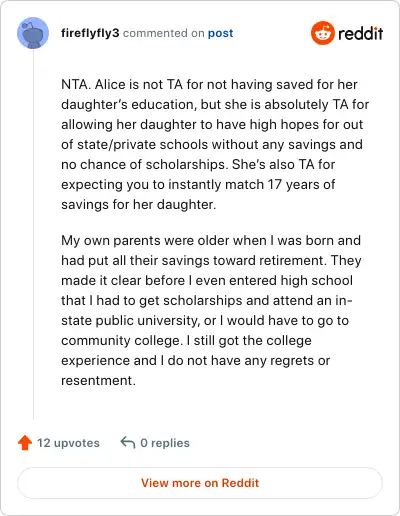Open the blue 'post' link
Image resolution: width=400 pixels, height=516 pixels.
coord(220,33)
